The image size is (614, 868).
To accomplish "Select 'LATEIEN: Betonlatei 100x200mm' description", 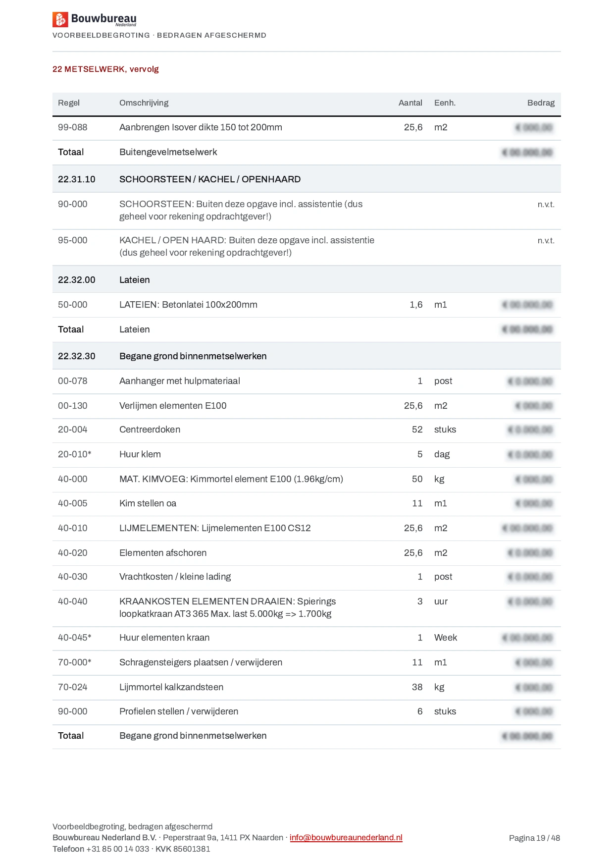I will (x=188, y=305).
